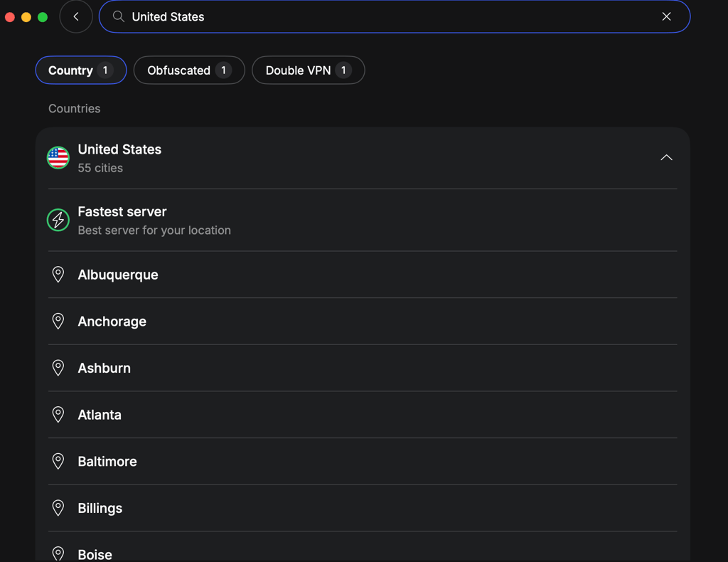Open the Double VPN filter tab
The height and width of the screenshot is (562, 728).
click(x=309, y=70)
